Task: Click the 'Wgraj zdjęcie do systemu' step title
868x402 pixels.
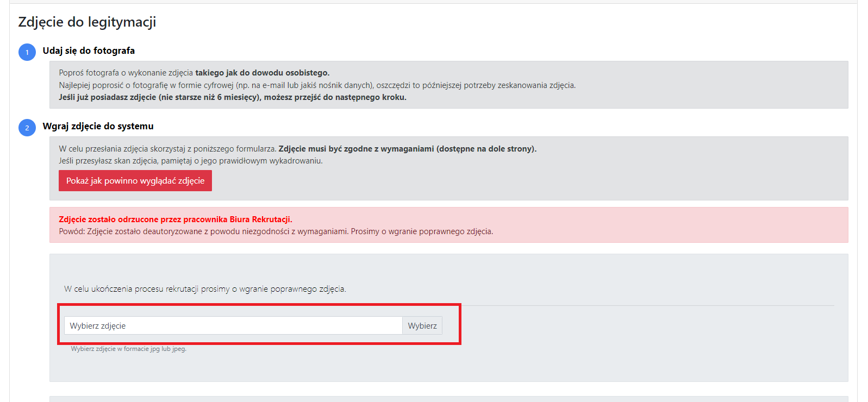Action: (98, 126)
